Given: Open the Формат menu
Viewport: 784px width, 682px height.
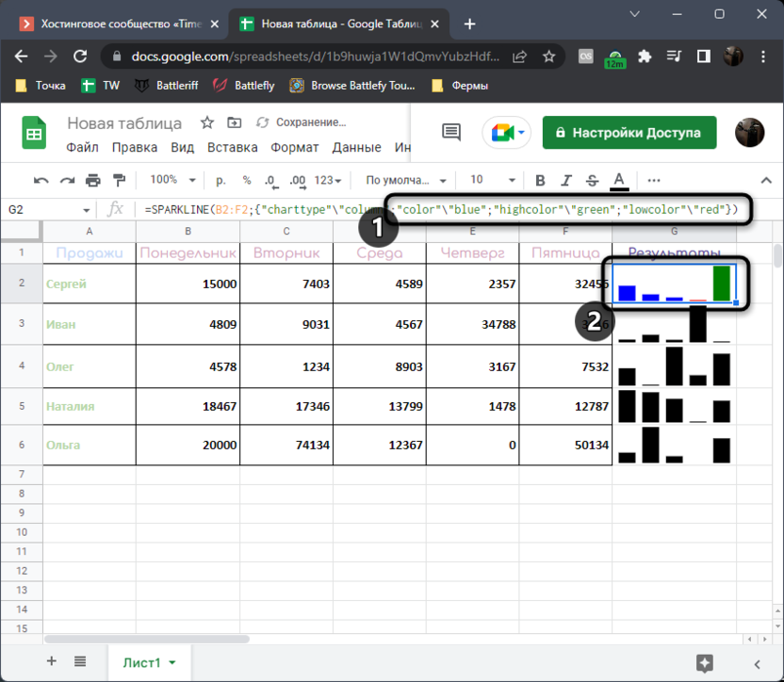Looking at the screenshot, I should pos(294,147).
